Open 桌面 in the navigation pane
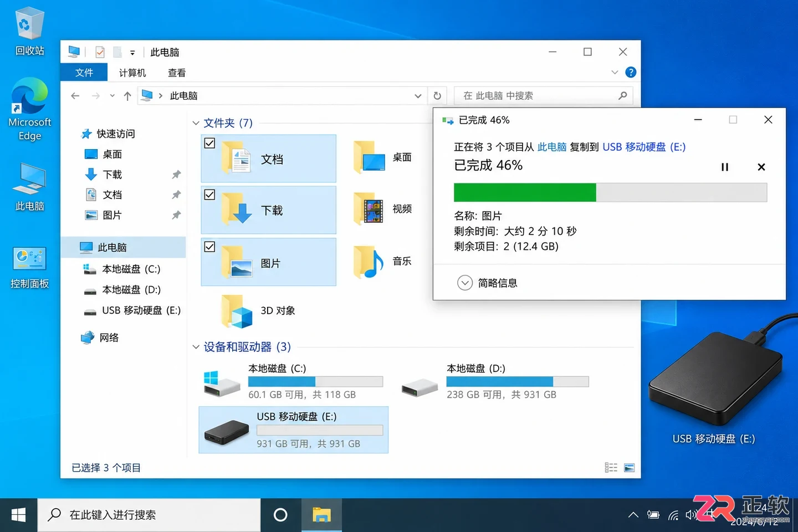The width and height of the screenshot is (798, 532). pos(103,154)
